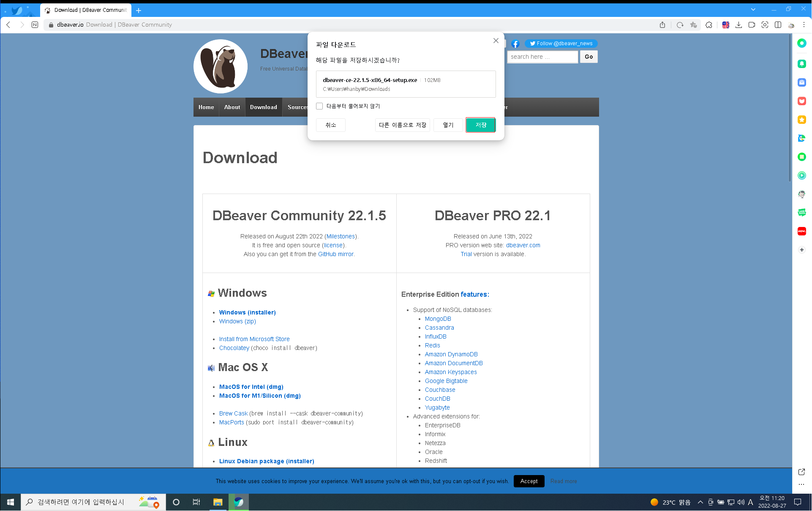Toggle the split view icon in toolbar
The height and width of the screenshot is (511, 812).
[x=778, y=25]
